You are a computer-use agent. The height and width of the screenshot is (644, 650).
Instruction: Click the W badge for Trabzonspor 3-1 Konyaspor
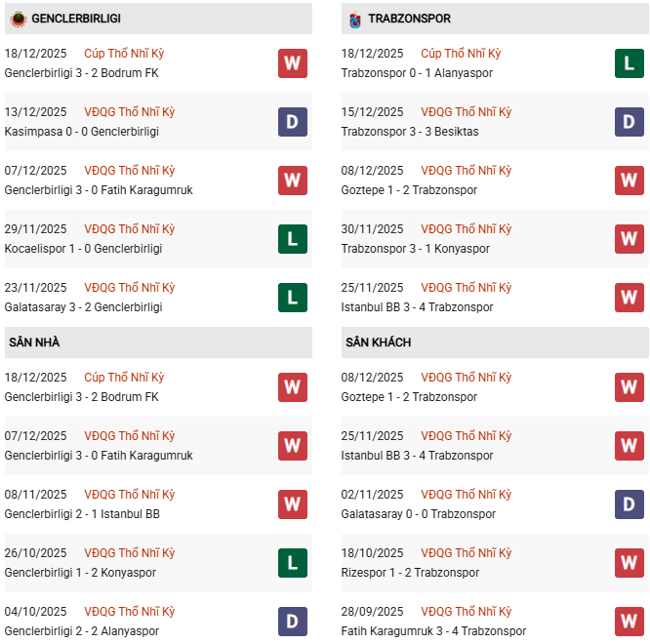tap(630, 239)
